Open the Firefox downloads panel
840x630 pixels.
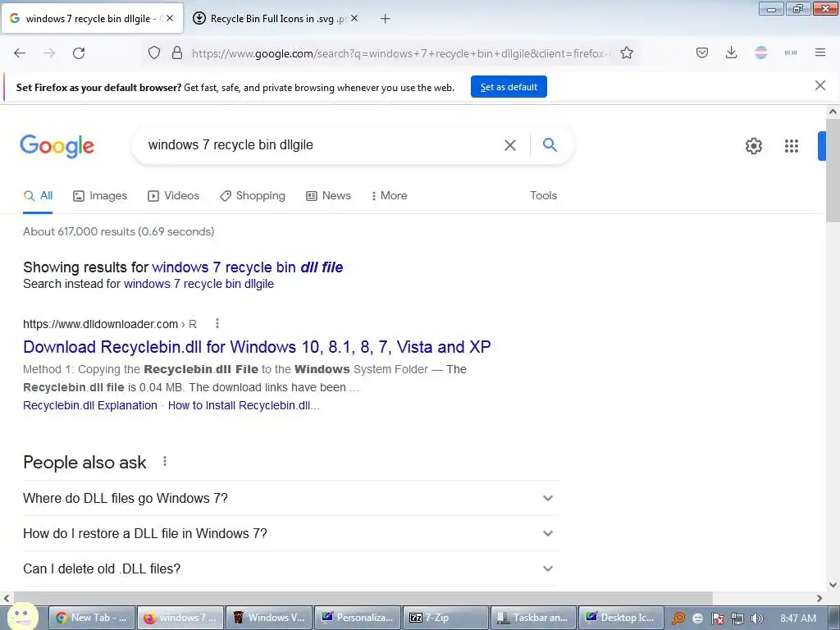click(x=731, y=52)
